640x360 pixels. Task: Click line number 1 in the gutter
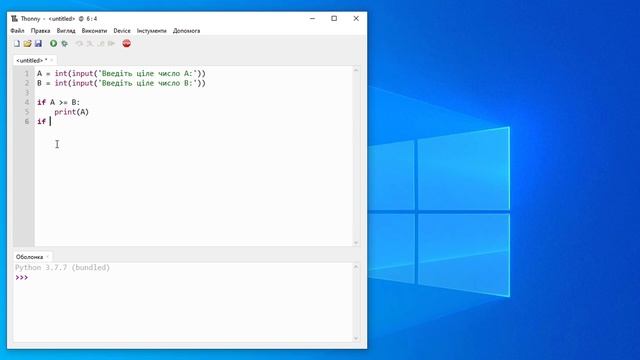pyautogui.click(x=27, y=73)
